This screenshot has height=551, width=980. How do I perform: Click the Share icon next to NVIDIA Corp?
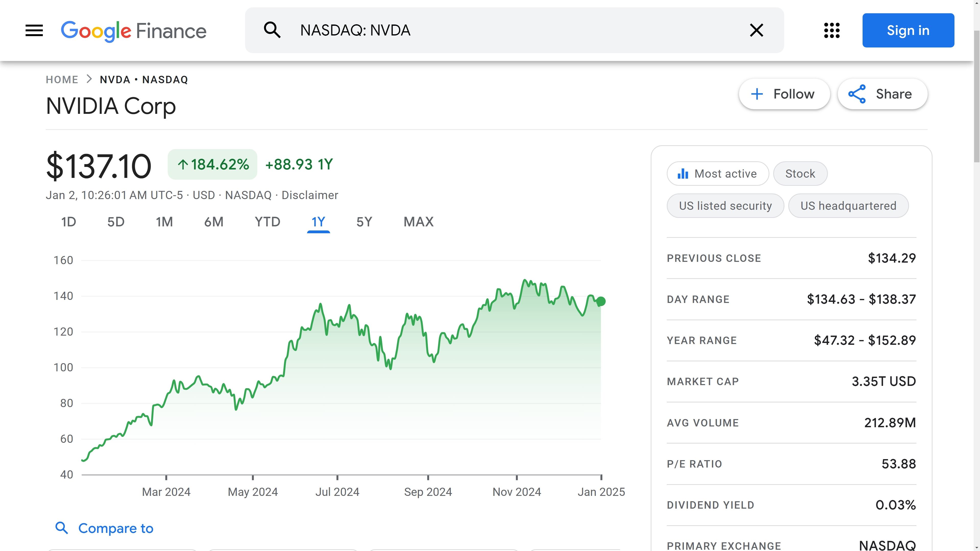(x=857, y=94)
